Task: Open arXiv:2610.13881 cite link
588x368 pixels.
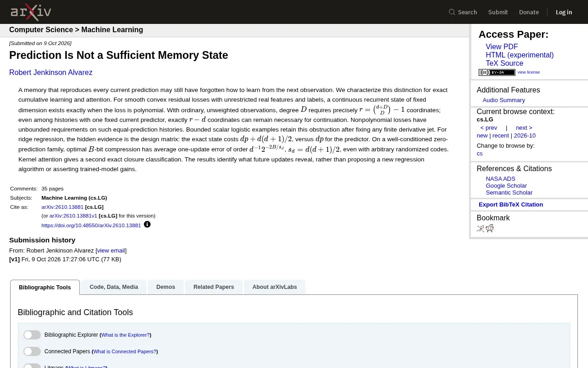Action: (62, 207)
